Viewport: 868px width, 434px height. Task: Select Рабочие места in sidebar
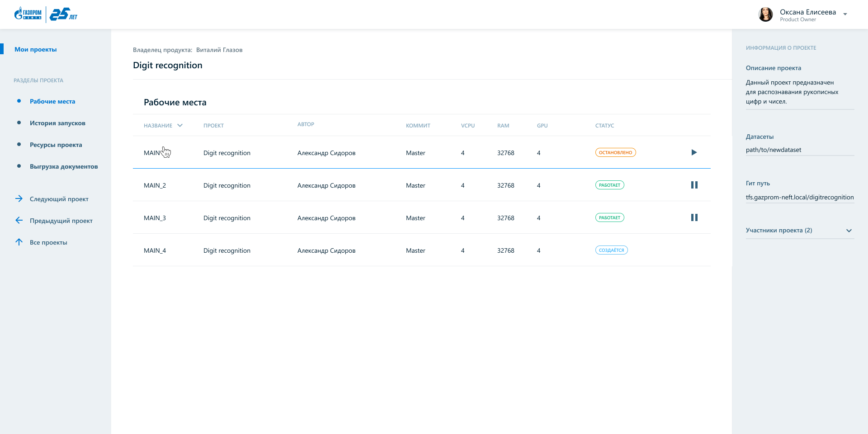tap(52, 101)
